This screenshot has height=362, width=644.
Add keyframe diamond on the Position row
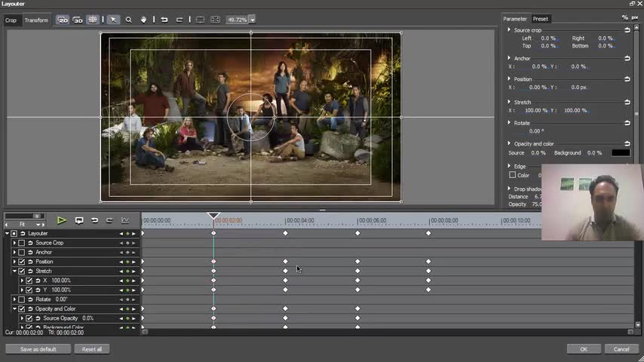[x=127, y=262]
